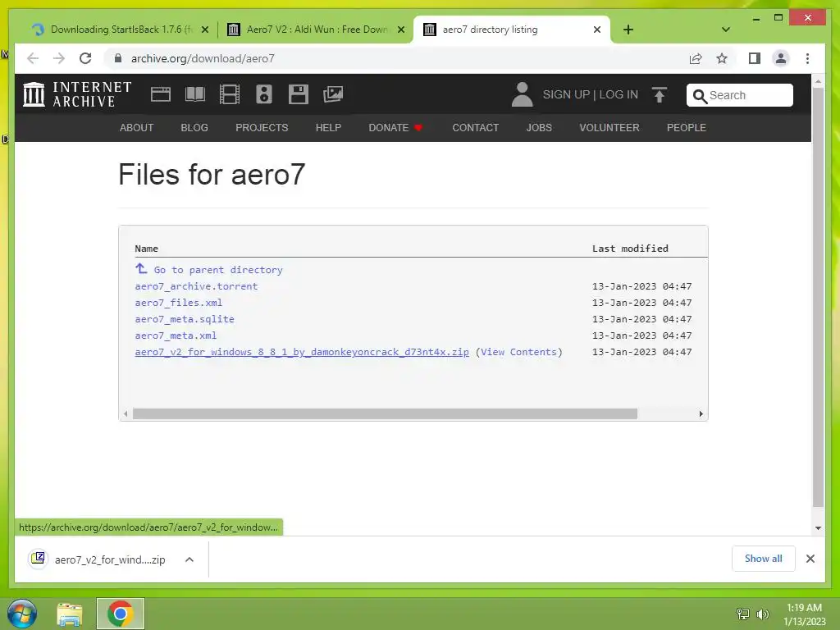Open aero7_meta.sqlite
840x630 pixels.
click(185, 319)
